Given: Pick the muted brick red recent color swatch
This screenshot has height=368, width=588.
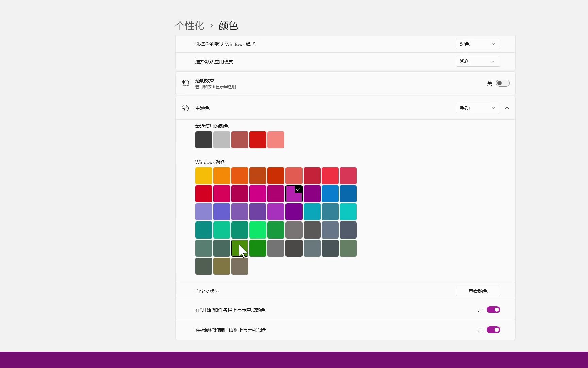Looking at the screenshot, I should pos(240,140).
